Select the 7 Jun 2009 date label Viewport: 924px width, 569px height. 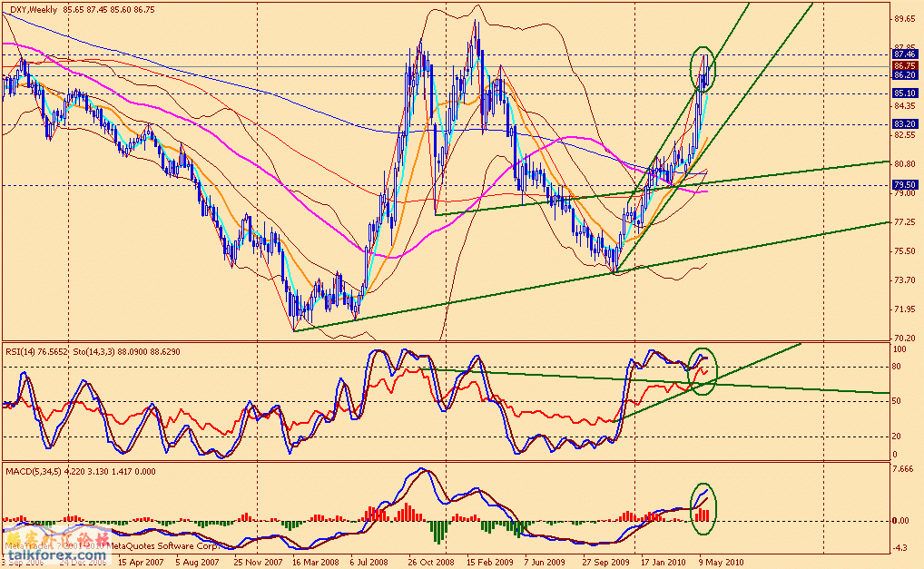point(545,562)
